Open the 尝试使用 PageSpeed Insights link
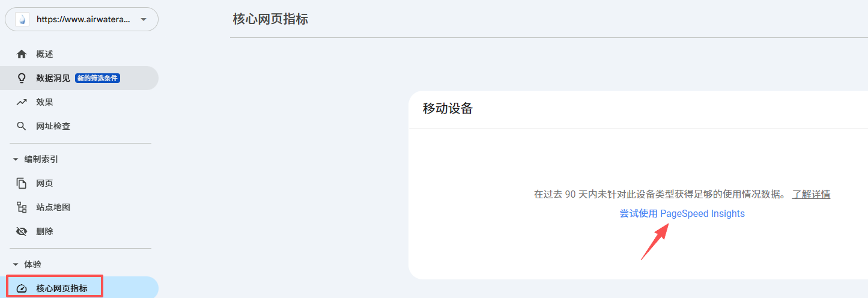 (682, 214)
